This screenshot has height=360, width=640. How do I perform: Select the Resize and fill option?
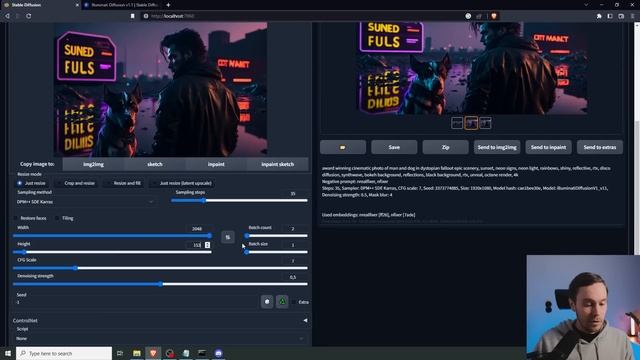(124, 183)
